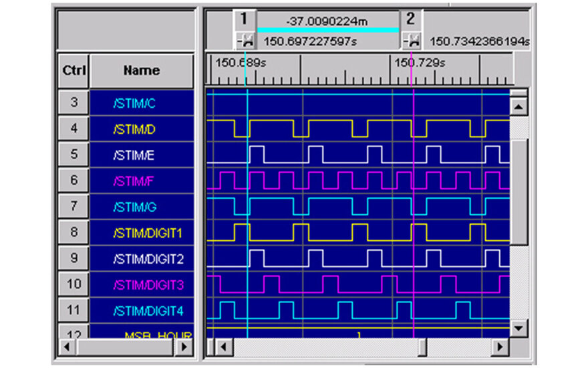This screenshot has width=588, height=368.
Task: Select control number 6 row button
Action: point(73,180)
